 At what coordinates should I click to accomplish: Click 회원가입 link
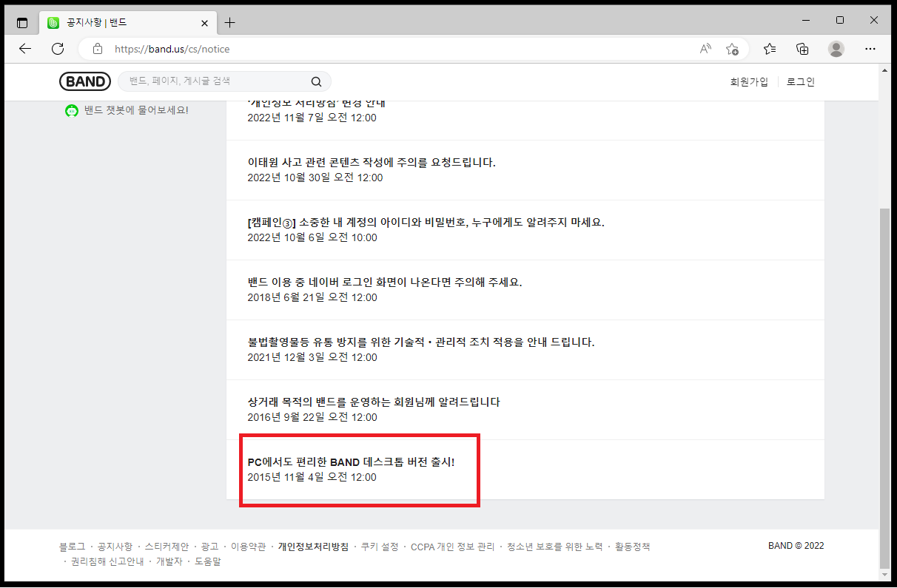[x=749, y=82]
